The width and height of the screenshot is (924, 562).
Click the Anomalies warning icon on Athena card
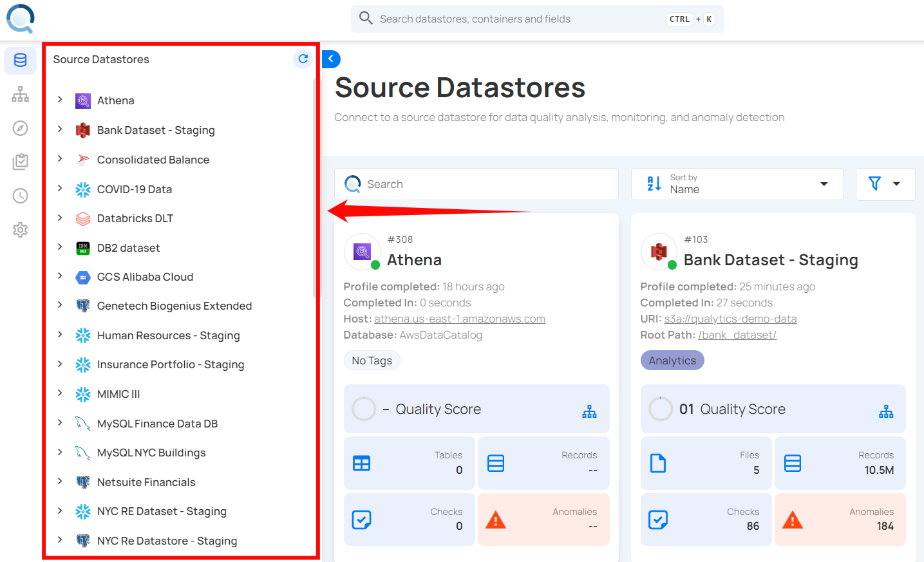coord(496,520)
